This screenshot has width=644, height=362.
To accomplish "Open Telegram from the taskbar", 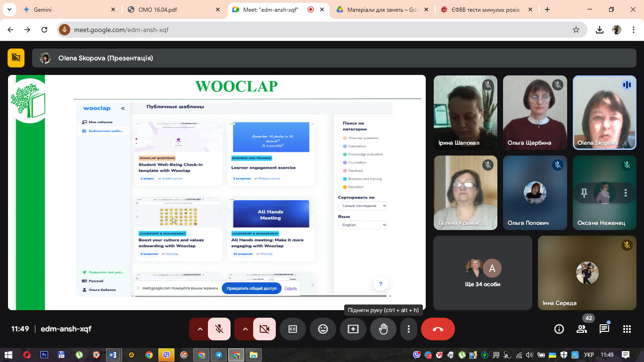I will coord(219,355).
